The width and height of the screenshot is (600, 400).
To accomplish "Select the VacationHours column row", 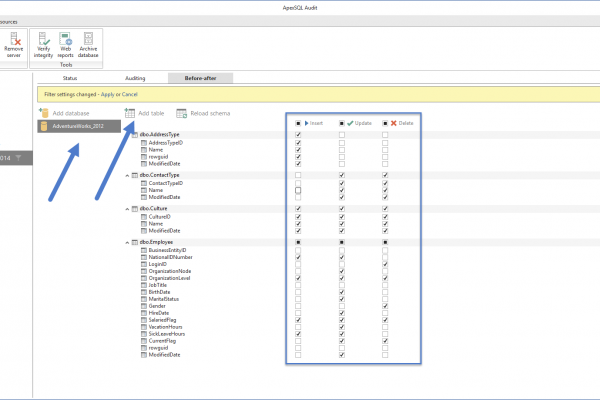I will (165, 327).
